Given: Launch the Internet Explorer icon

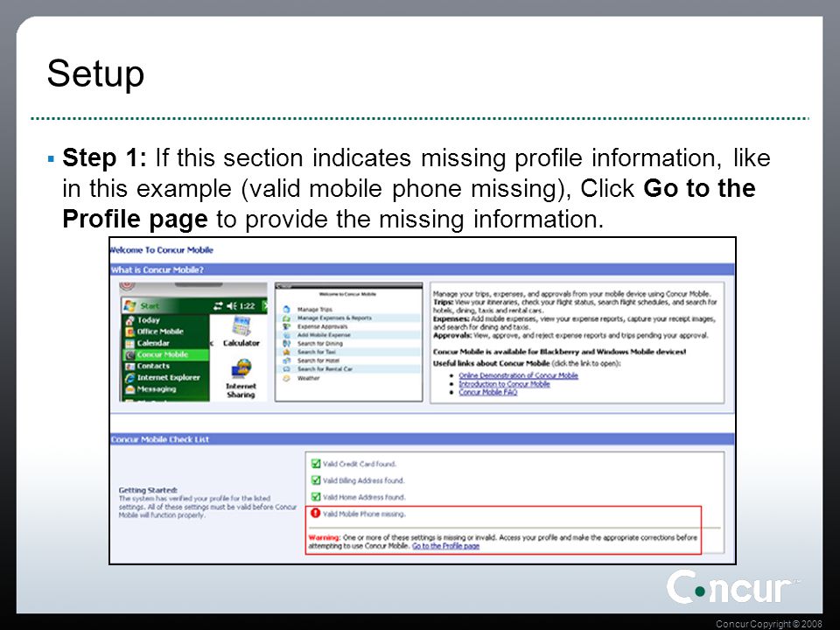Looking at the screenshot, I should [x=129, y=378].
